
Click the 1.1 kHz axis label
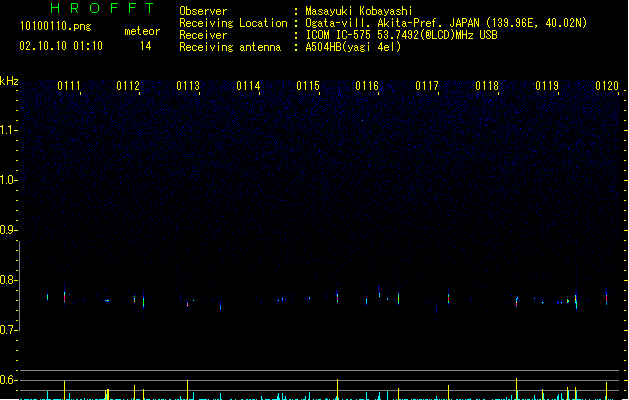tap(8, 130)
